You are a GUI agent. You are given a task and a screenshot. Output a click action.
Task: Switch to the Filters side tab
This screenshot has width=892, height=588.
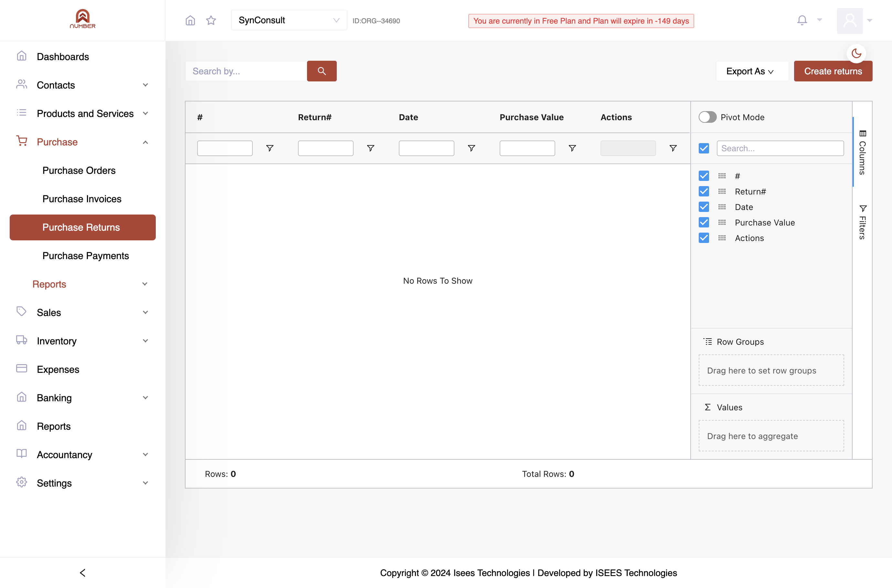(862, 222)
